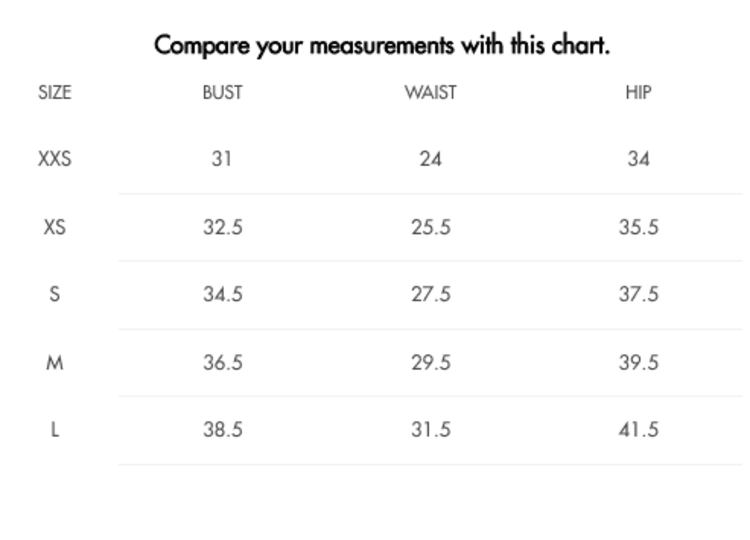750x540 pixels.
Task: Click the HIP column header
Action: click(638, 93)
